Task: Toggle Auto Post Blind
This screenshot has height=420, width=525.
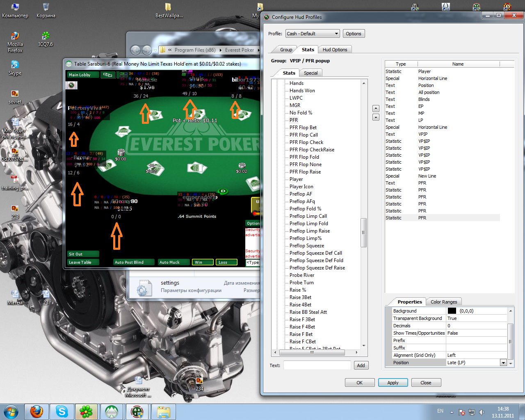Action: [134, 262]
